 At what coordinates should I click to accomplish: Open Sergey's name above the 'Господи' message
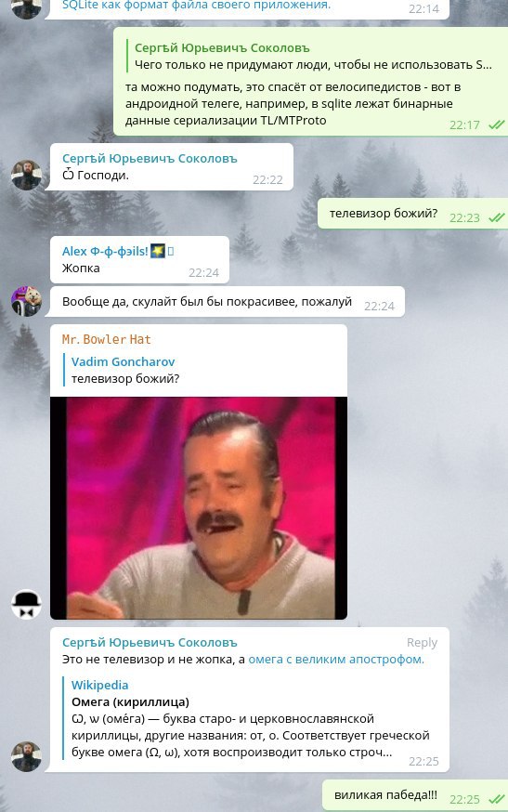[x=150, y=159]
